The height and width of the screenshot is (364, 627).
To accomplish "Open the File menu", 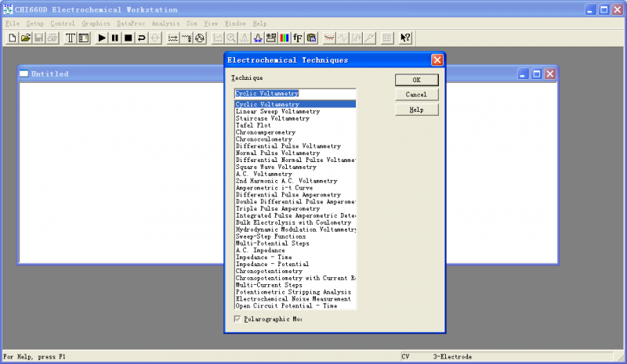I will point(13,23).
